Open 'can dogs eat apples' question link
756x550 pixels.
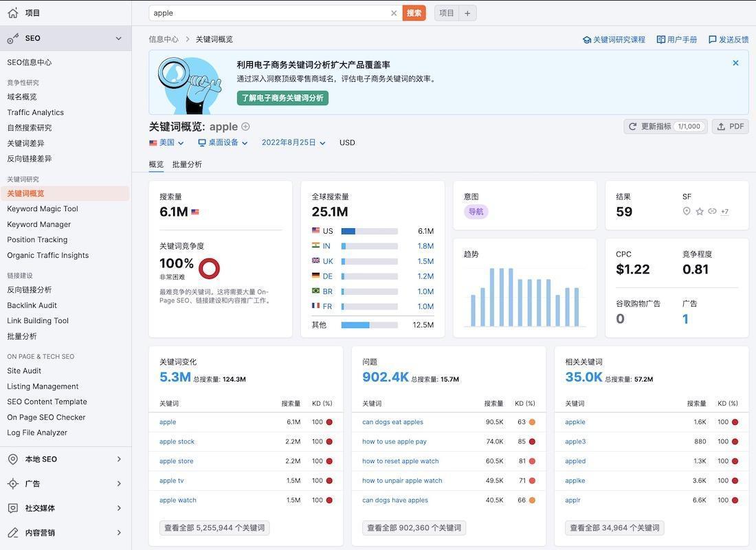tap(393, 422)
